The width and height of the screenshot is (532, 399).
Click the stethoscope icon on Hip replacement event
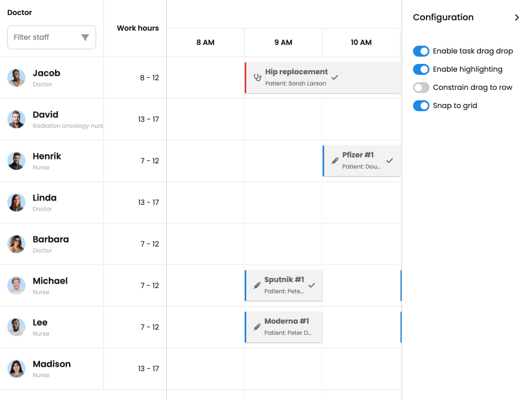coord(257,77)
